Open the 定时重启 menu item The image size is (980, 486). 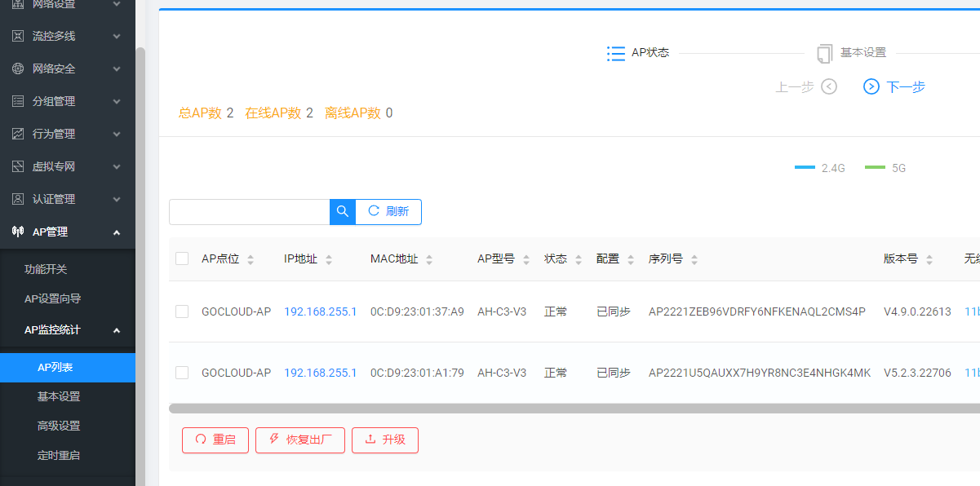point(59,455)
